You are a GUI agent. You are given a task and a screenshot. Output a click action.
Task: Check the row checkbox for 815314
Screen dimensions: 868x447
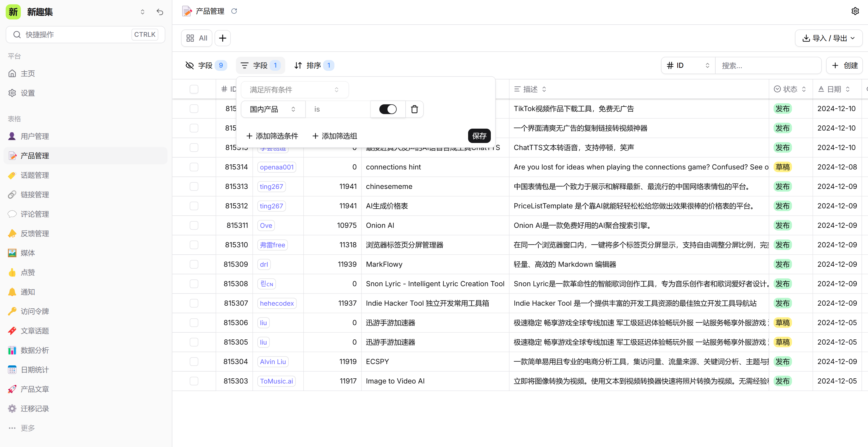pos(194,167)
